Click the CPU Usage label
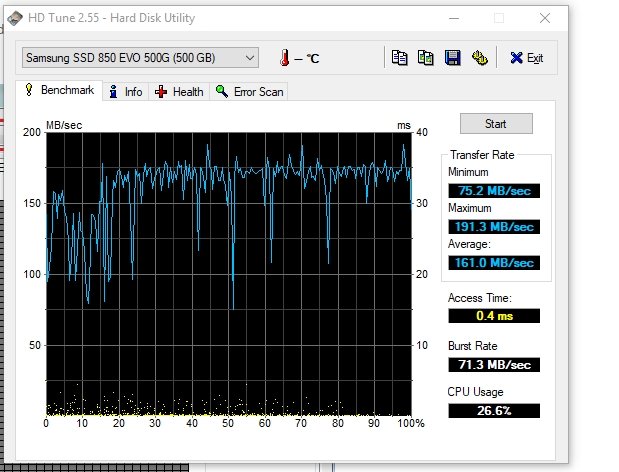The image size is (619, 472). [475, 392]
